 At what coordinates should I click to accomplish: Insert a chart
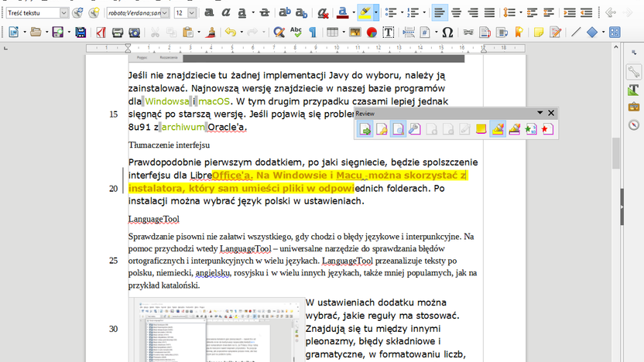coord(372,32)
